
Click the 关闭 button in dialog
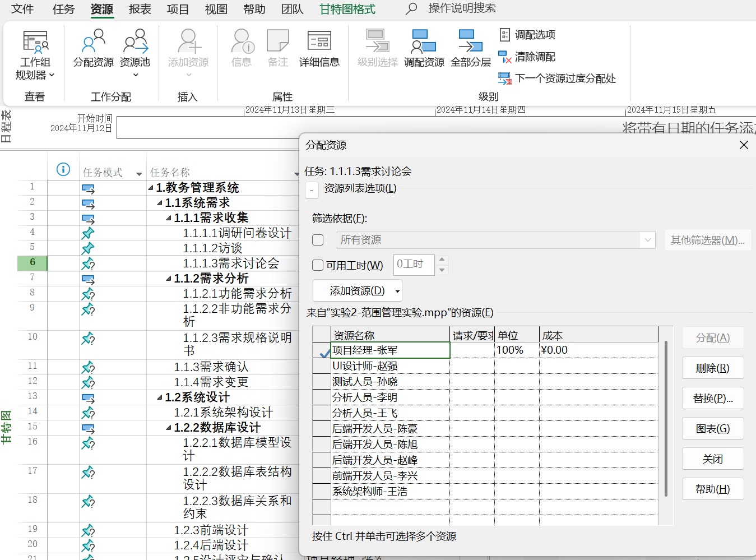coord(713,459)
